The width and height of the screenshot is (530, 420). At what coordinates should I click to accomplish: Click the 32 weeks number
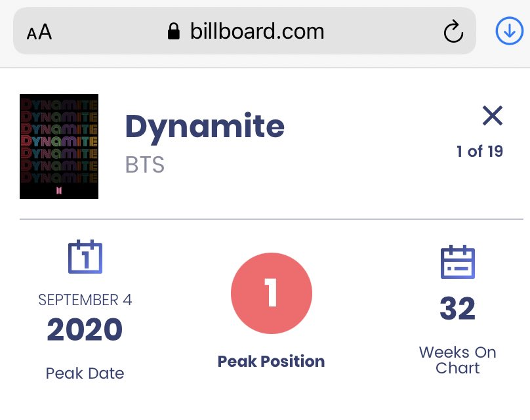458,308
